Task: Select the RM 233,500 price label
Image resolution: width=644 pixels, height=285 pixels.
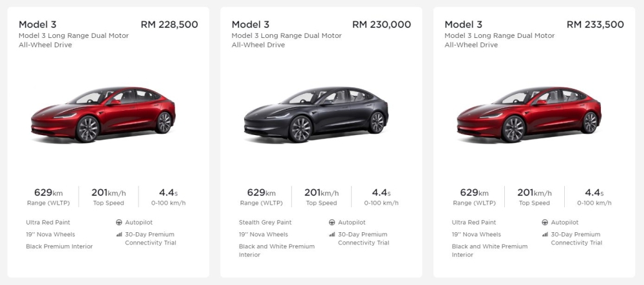Action: [x=595, y=24]
